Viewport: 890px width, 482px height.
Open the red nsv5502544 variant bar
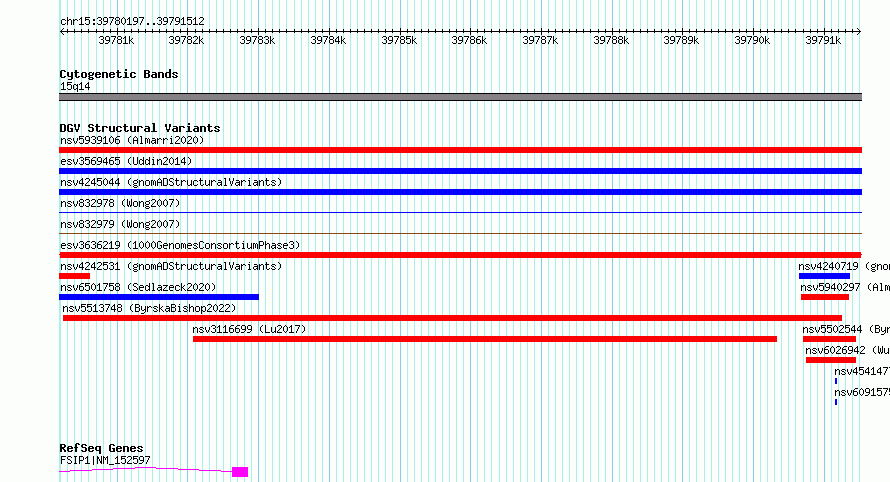[x=829, y=339]
